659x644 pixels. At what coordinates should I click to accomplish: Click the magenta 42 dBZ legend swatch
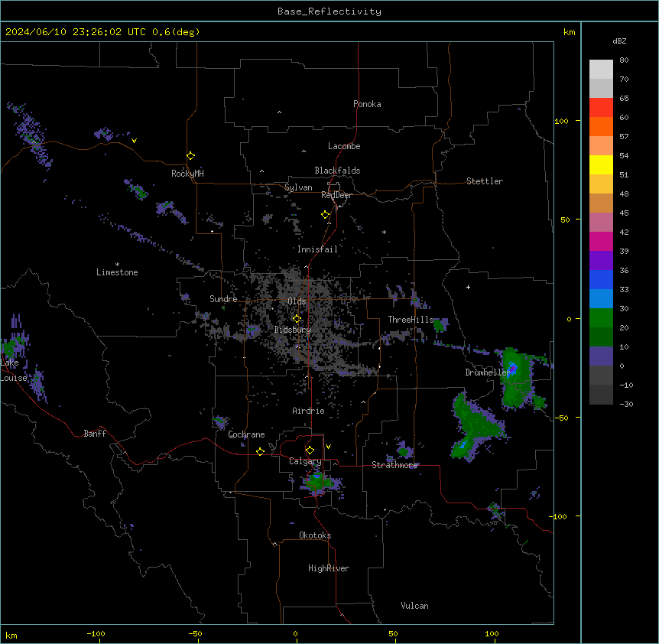pos(601,241)
